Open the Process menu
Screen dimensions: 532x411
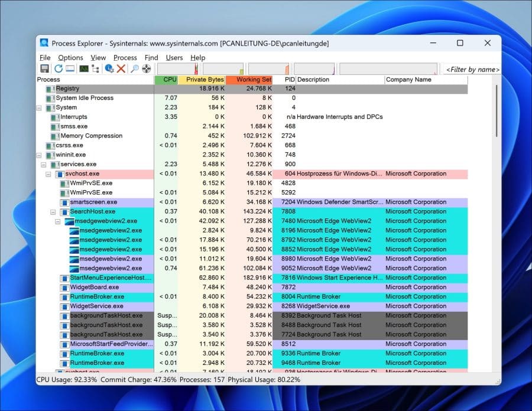125,57
